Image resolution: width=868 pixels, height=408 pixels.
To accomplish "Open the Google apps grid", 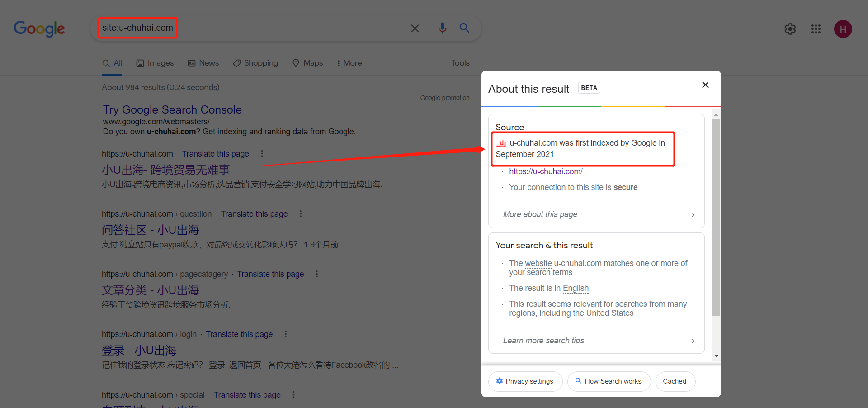I will pyautogui.click(x=816, y=29).
